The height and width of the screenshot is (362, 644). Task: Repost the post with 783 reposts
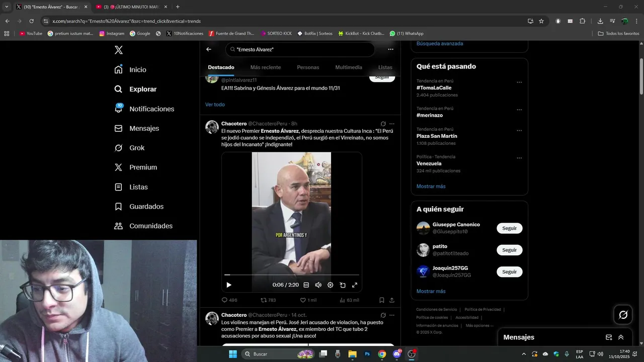[268, 300]
